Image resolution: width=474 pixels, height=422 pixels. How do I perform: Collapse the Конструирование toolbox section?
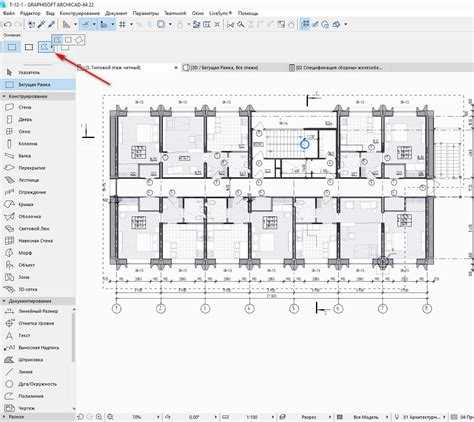[x=5, y=96]
